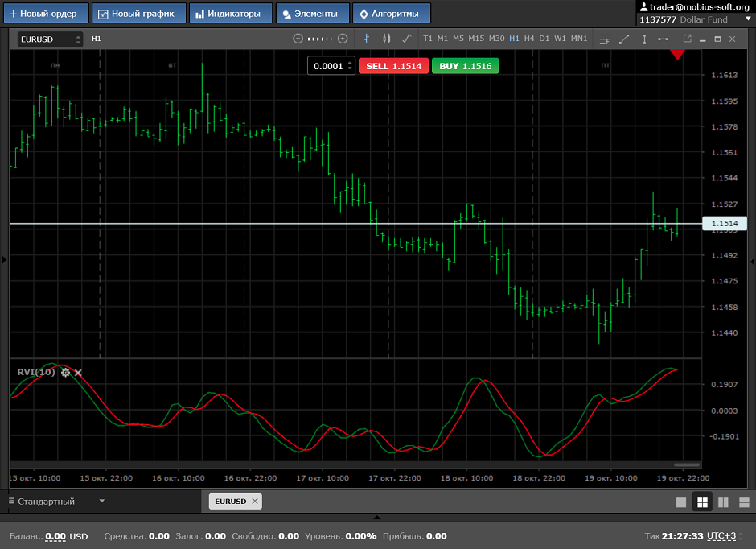Switch to the W1 timeframe
Image resolution: width=756 pixels, height=549 pixels.
coord(560,39)
